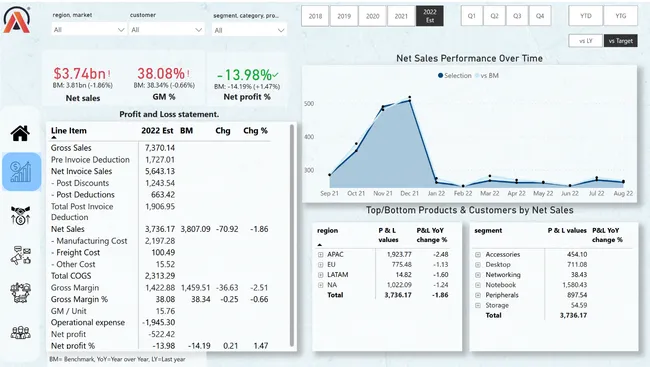This screenshot has height=367, width=650.
Task: Filter by quarter Q3
Action: [517, 16]
